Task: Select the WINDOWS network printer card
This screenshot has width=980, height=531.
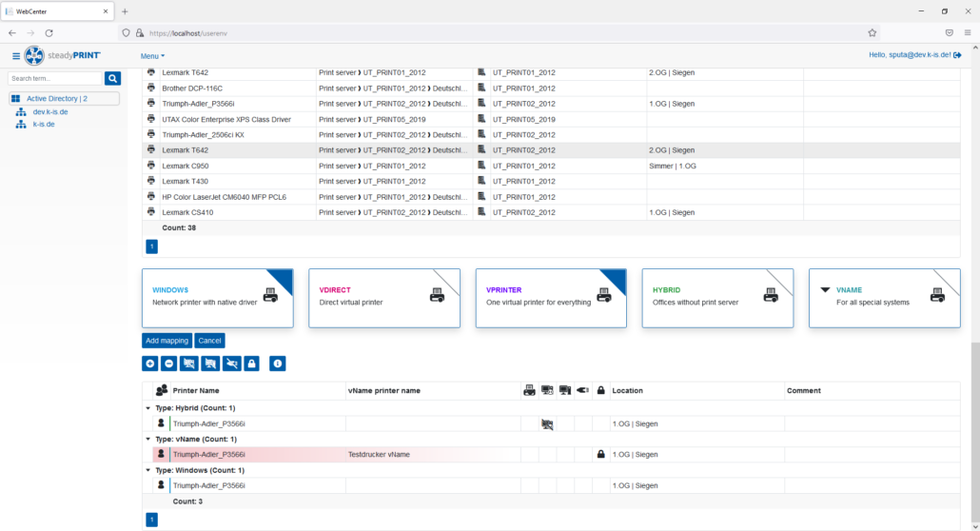Action: [218, 299]
